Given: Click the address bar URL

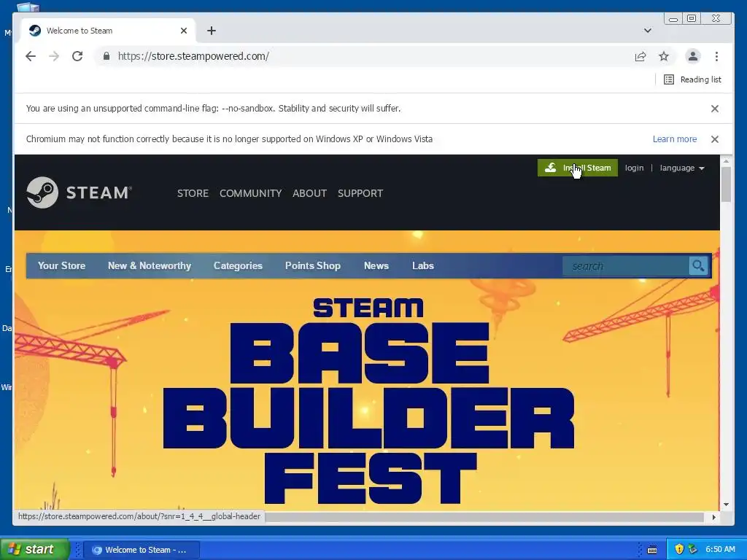Looking at the screenshot, I should click(193, 56).
